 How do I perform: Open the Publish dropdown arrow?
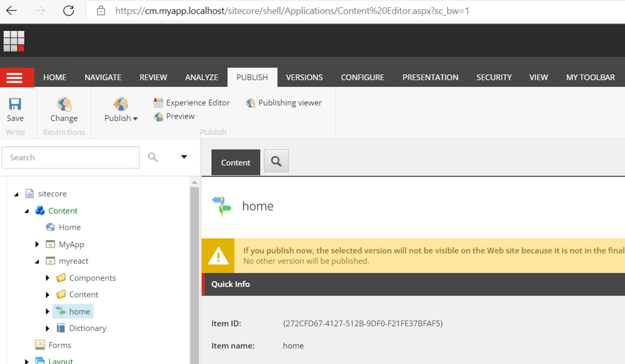(x=136, y=119)
